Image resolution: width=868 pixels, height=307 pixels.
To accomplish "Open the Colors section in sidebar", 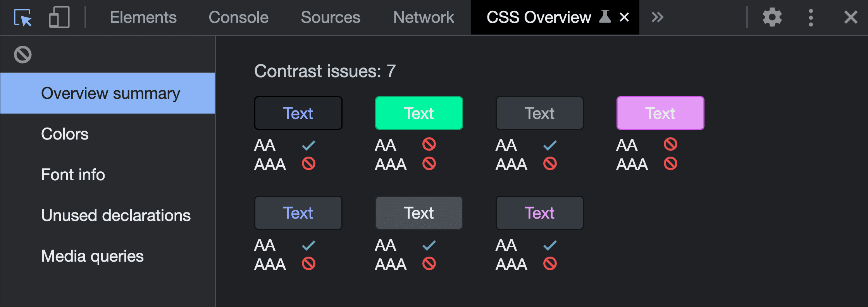I will [64, 134].
